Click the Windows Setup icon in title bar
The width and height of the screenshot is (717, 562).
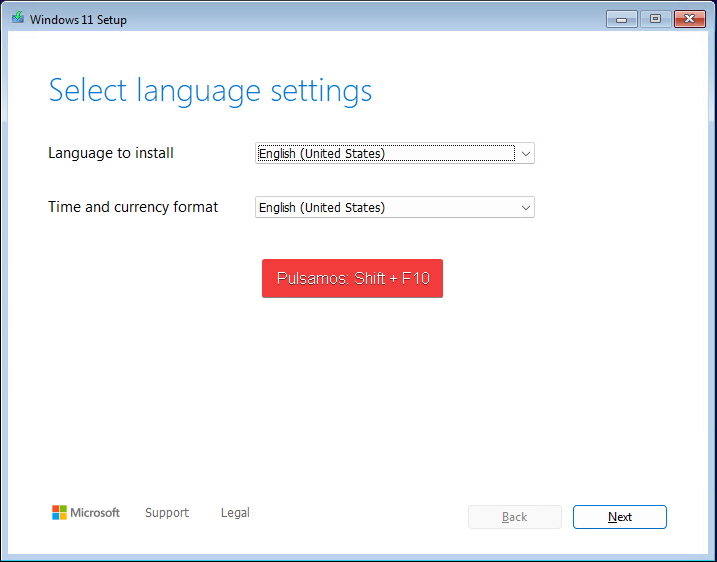18,18
